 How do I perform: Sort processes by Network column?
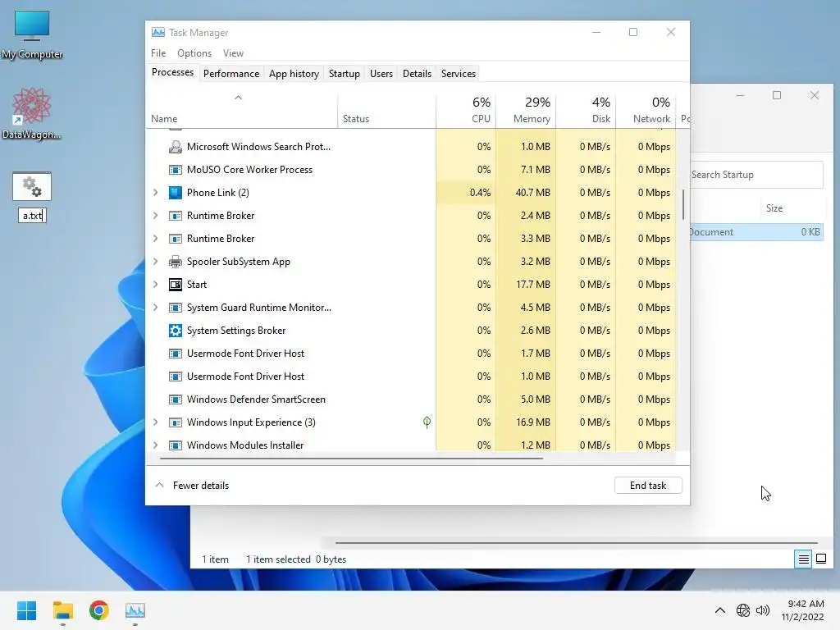point(646,110)
